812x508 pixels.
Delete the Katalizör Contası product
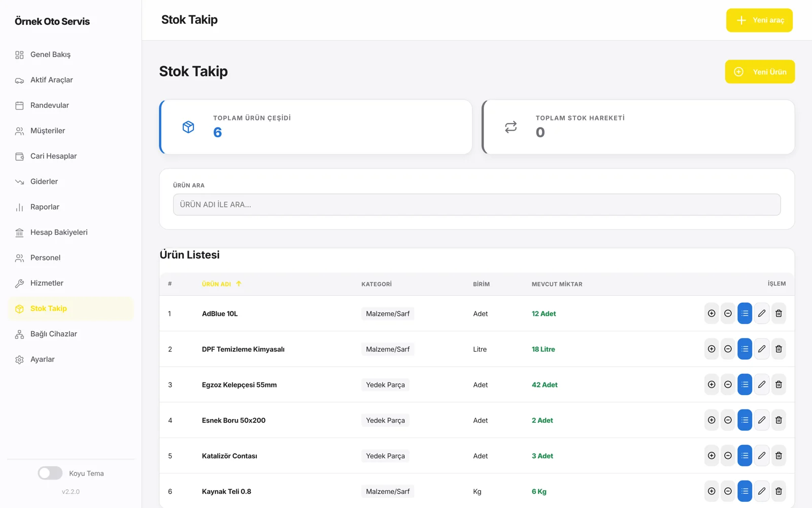pyautogui.click(x=779, y=456)
